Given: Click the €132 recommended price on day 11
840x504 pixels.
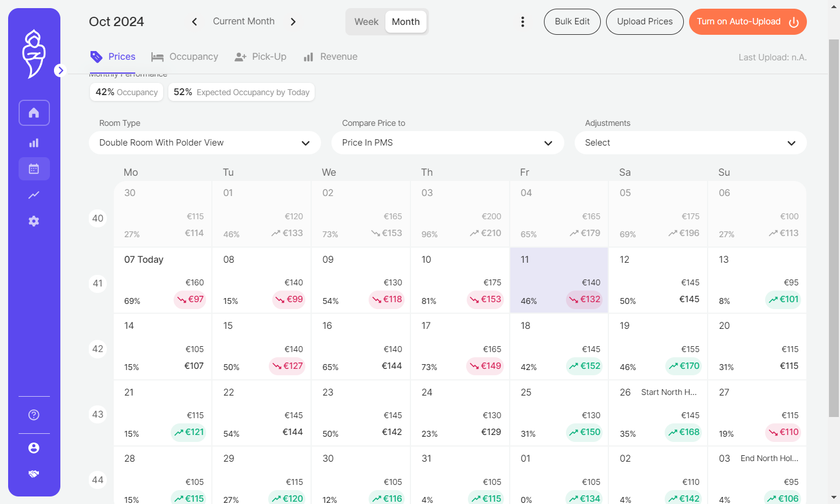Looking at the screenshot, I should point(584,299).
